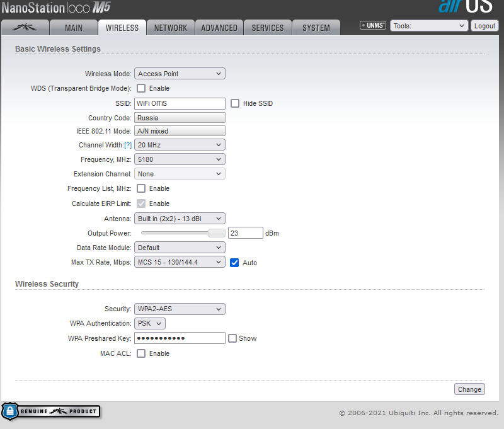The width and height of the screenshot is (504, 429).
Task: Open Channel Width help [?] link
Action: (x=128, y=146)
